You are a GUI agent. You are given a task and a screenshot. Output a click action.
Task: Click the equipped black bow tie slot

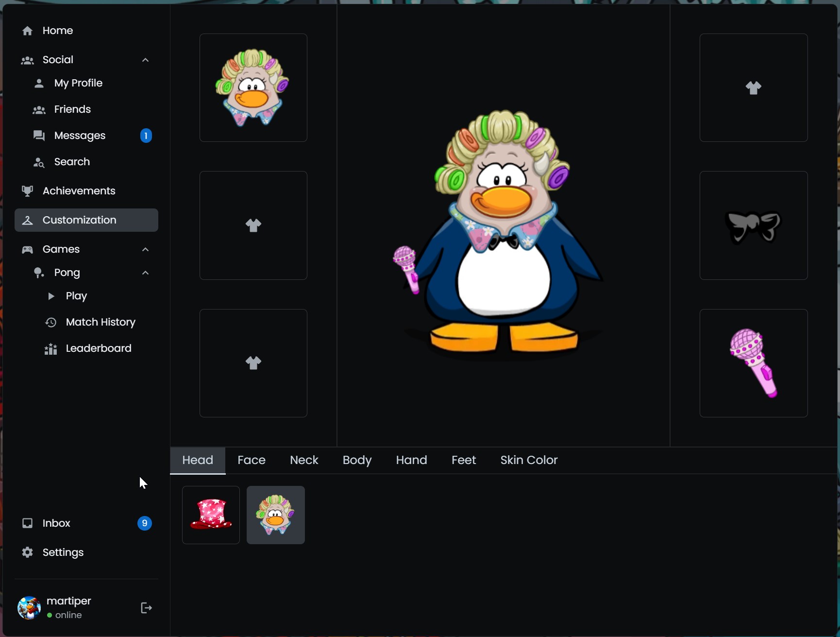(x=753, y=225)
